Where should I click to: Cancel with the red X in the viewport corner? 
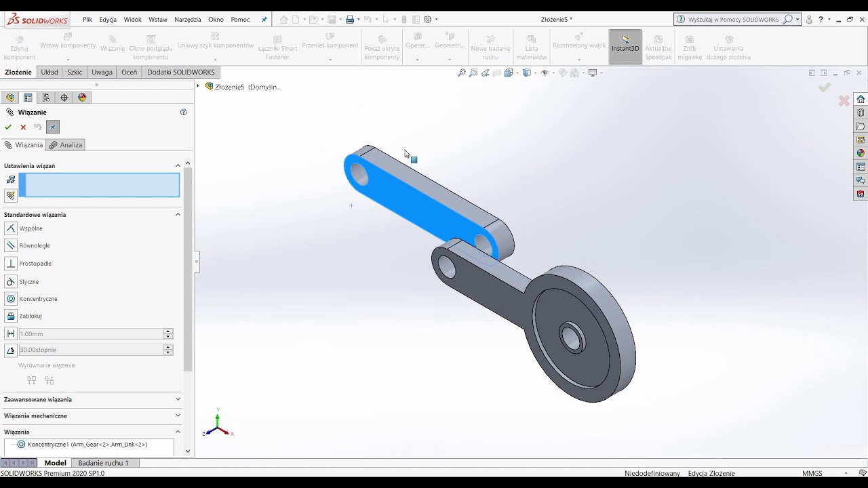(x=844, y=101)
